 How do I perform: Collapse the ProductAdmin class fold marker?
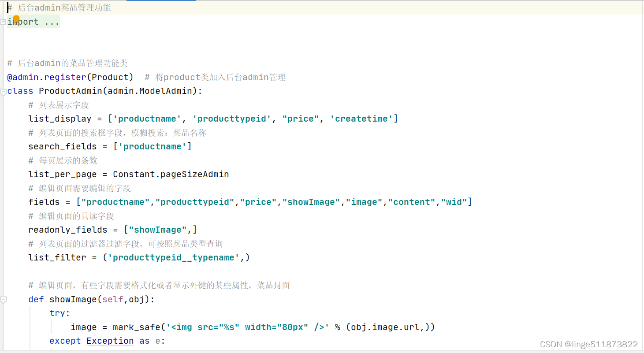coord(3,92)
